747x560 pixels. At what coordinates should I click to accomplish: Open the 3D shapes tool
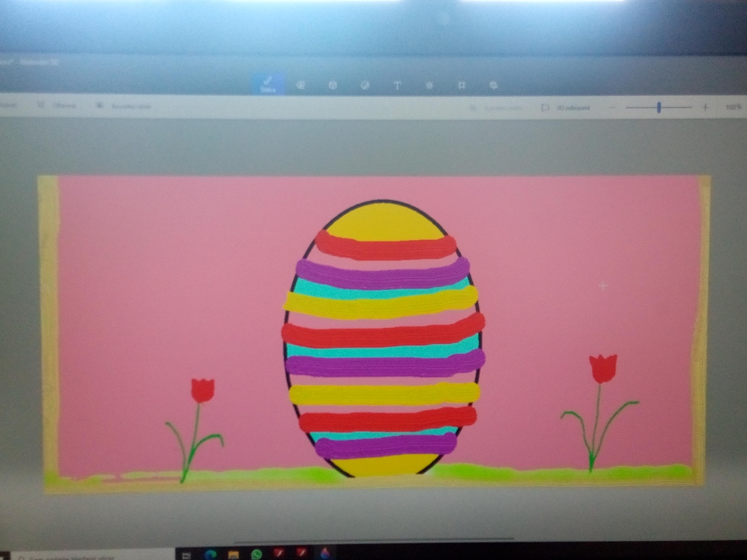pos(332,85)
